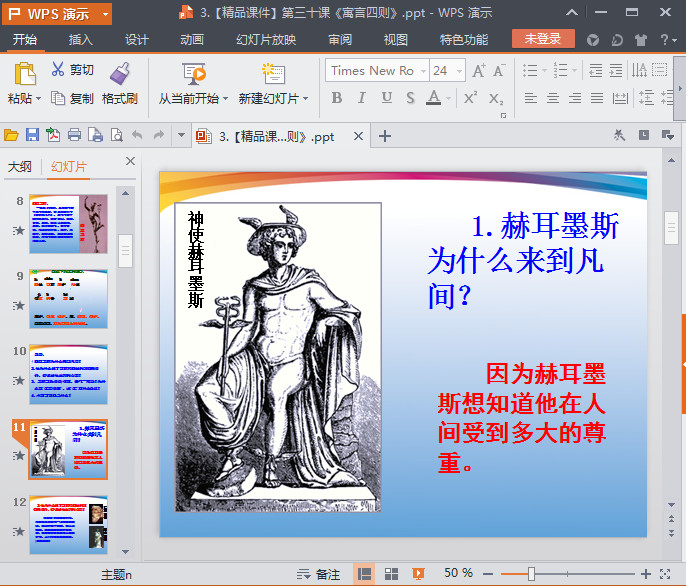
Task: Click the scissors Cut icon
Action: (58, 69)
